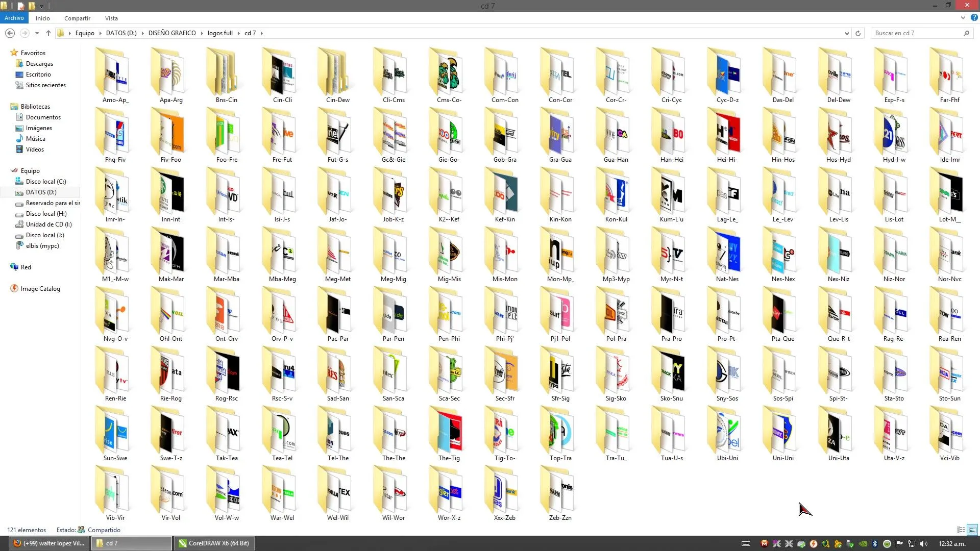Viewport: 980px width, 551px height.
Task: Click the search magnifier icon
Action: [966, 33]
